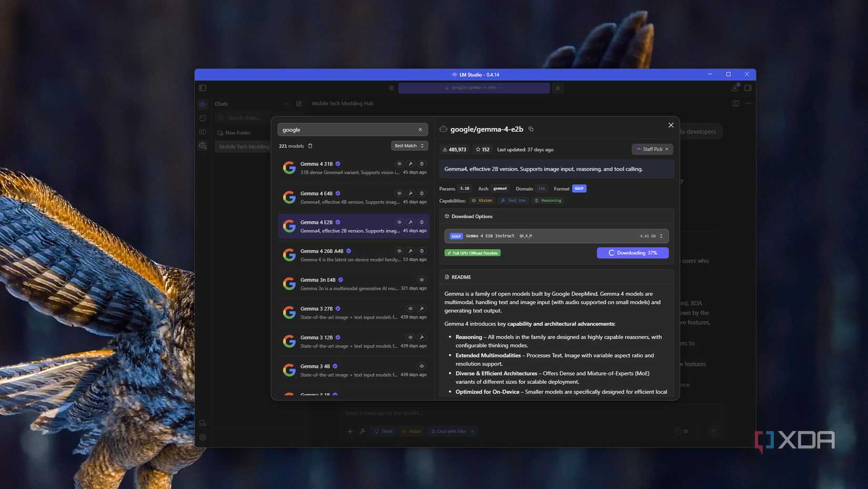This screenshot has width=868, height=489.
Task: Click the vision eye icon on Gemma 4 E4B
Action: [399, 193]
